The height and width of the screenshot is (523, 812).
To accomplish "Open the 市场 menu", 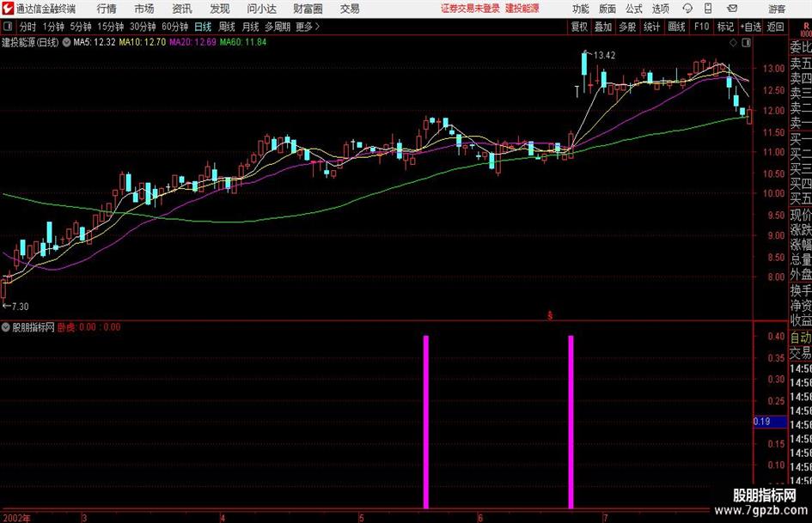I will pyautogui.click(x=144, y=9).
